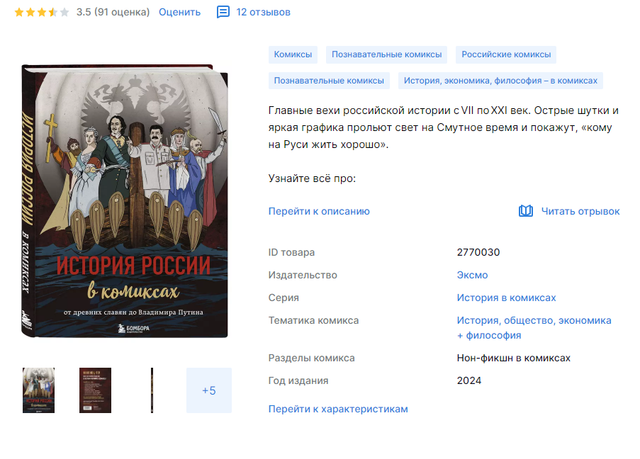Select Познавательные комиксы tag in the second row

(x=329, y=81)
